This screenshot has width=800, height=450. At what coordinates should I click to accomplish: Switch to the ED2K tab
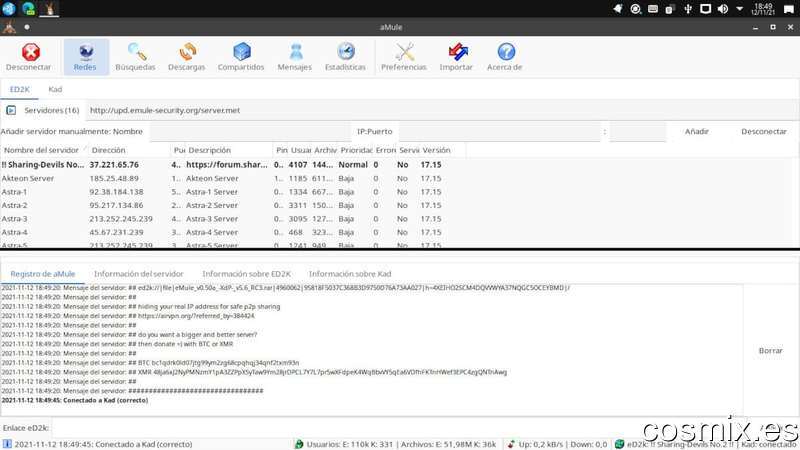tap(19, 89)
